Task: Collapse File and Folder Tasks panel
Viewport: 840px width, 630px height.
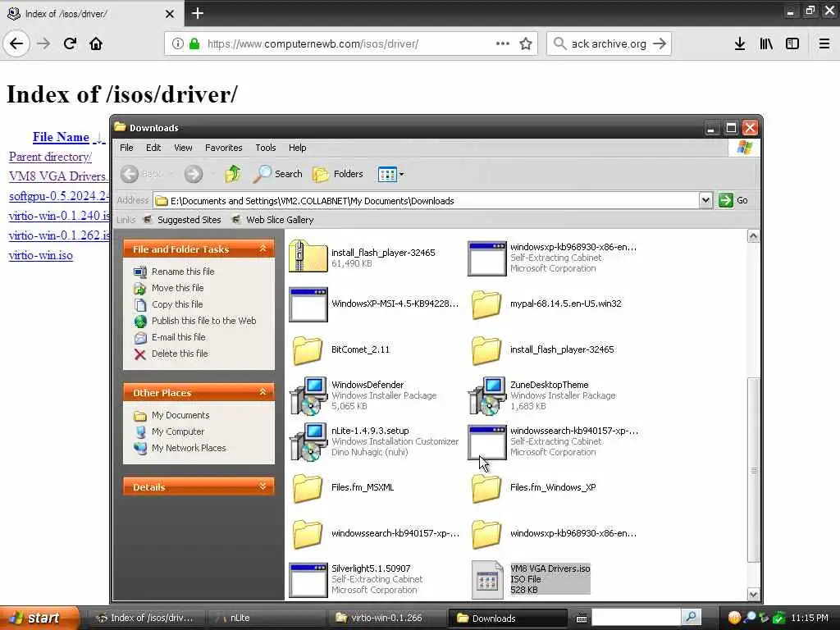Action: click(263, 249)
